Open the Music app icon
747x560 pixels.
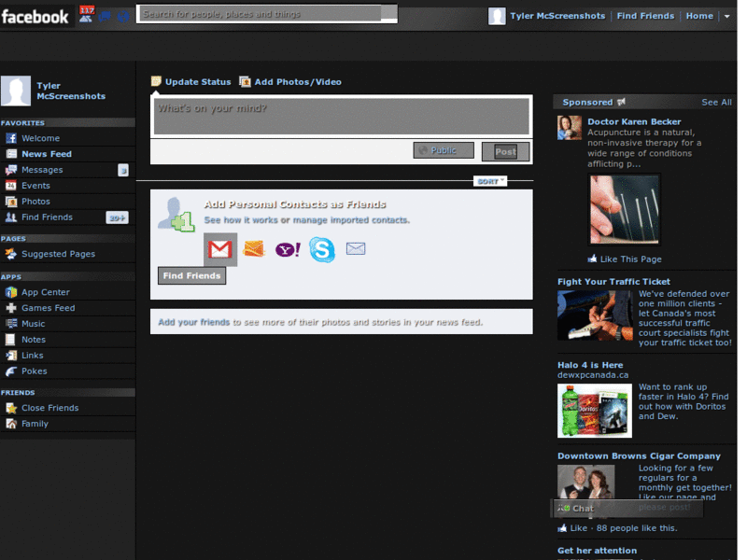[x=11, y=323]
